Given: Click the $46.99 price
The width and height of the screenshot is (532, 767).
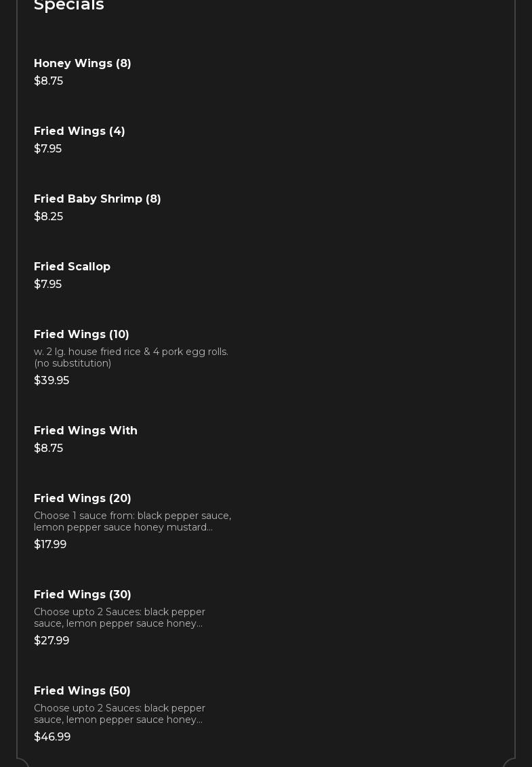Looking at the screenshot, I should 52,737.
